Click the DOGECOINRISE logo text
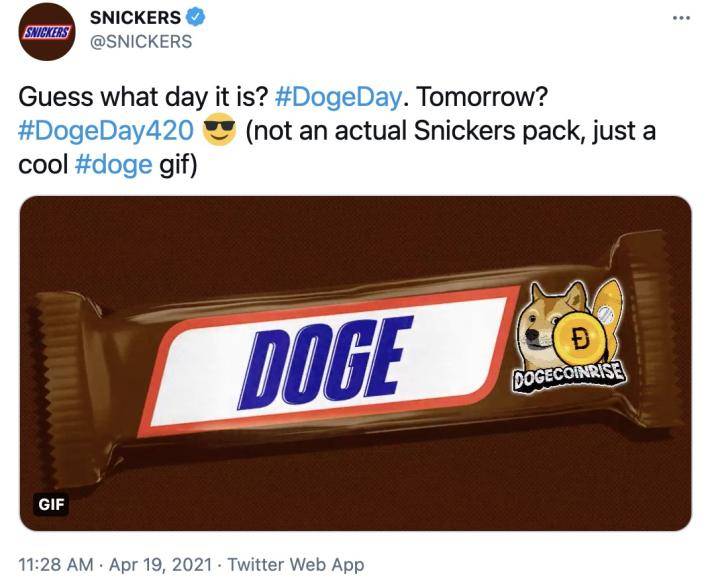 pyautogui.click(x=567, y=379)
